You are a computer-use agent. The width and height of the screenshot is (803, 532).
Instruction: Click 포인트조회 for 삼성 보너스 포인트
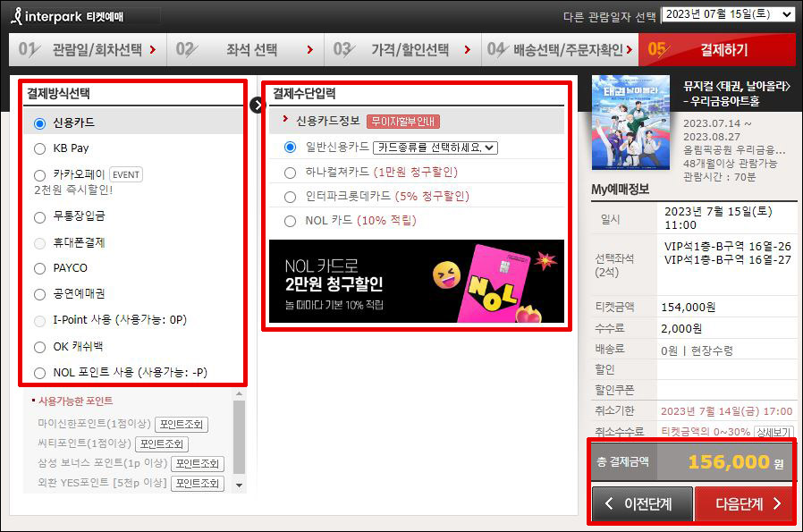tap(197, 464)
